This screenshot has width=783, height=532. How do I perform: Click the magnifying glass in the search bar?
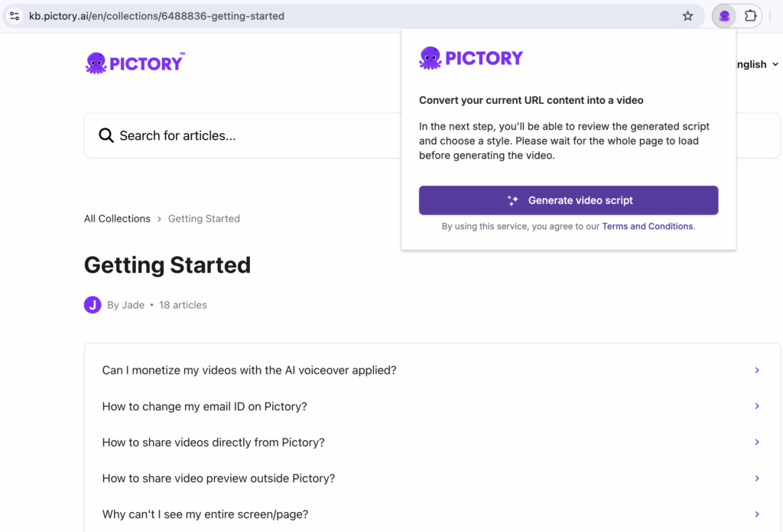[x=106, y=135]
